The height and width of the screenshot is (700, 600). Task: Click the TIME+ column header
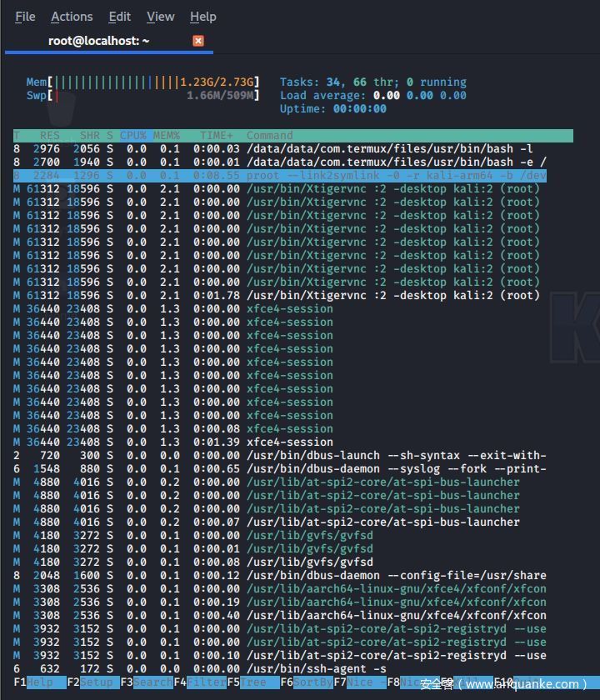coord(216,135)
